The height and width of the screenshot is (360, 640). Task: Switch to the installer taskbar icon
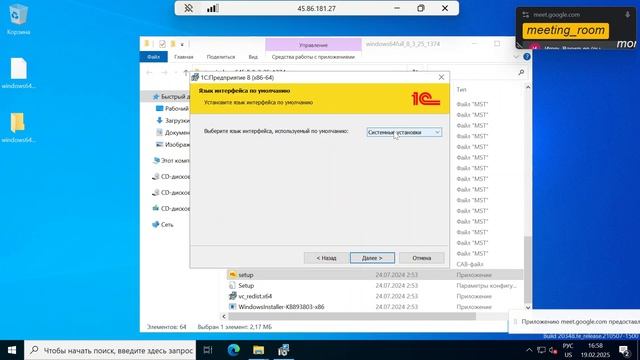[283, 350]
